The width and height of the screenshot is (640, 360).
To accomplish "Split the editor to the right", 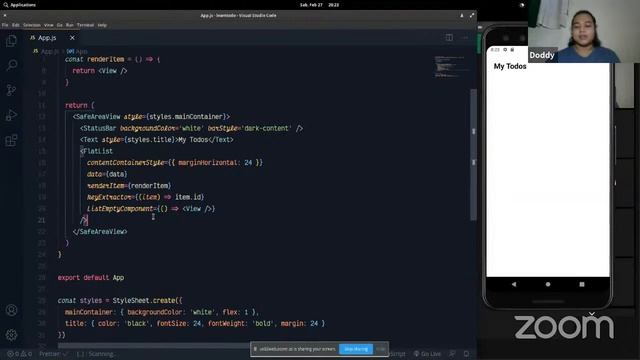I will coord(449,38).
